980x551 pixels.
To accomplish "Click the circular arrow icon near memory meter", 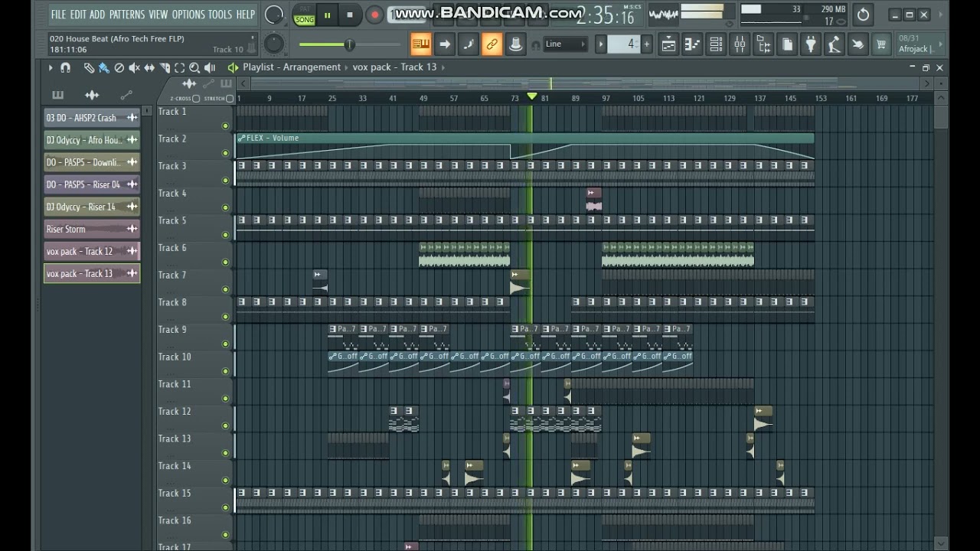I will (x=863, y=15).
